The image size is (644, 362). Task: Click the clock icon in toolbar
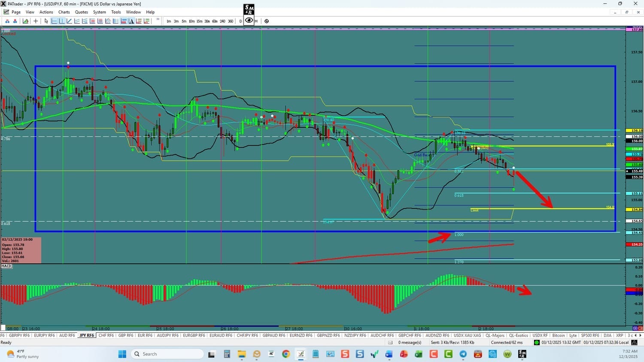click(267, 21)
